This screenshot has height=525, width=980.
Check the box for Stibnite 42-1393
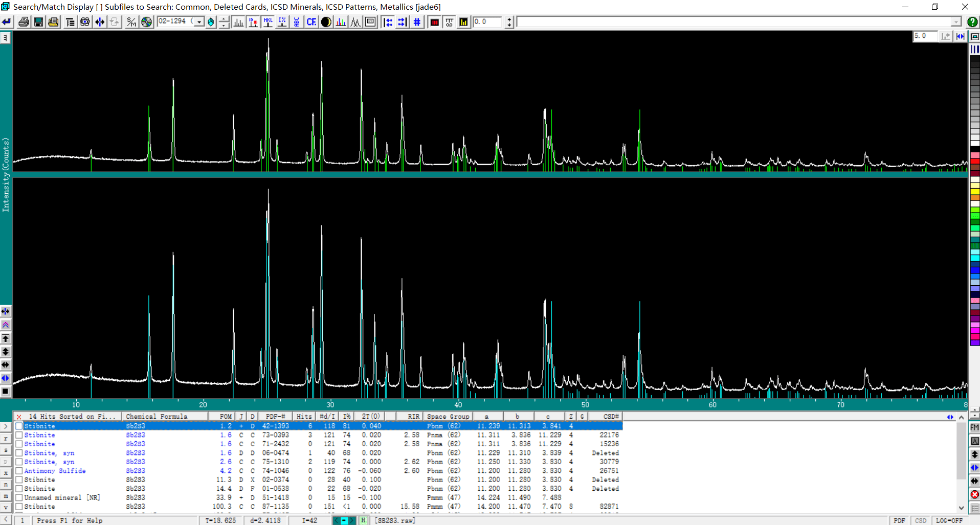[x=19, y=426]
